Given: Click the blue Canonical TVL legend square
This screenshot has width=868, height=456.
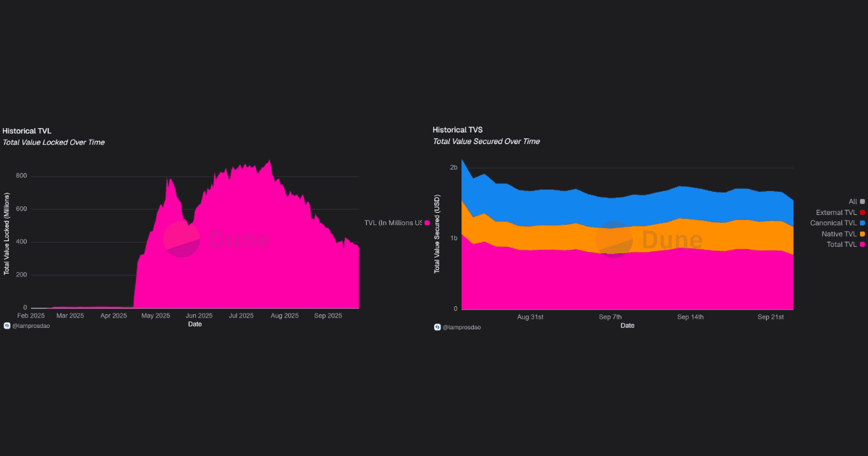Looking at the screenshot, I should pyautogui.click(x=862, y=223).
